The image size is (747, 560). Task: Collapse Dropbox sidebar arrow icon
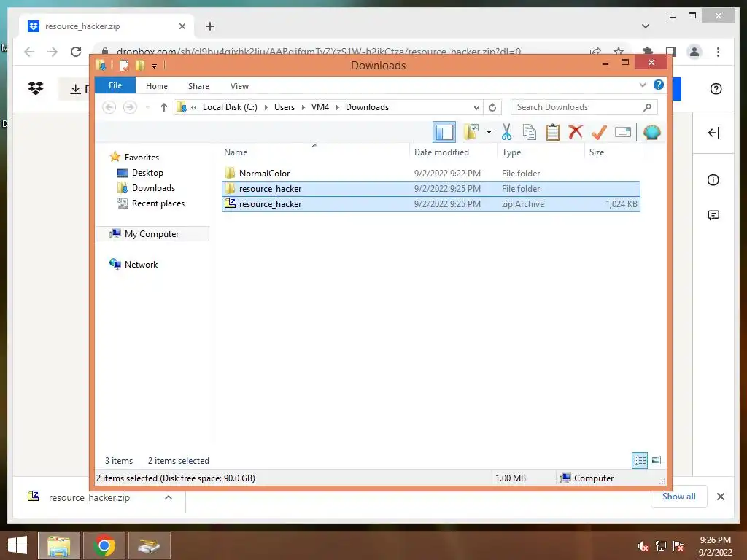[713, 133]
